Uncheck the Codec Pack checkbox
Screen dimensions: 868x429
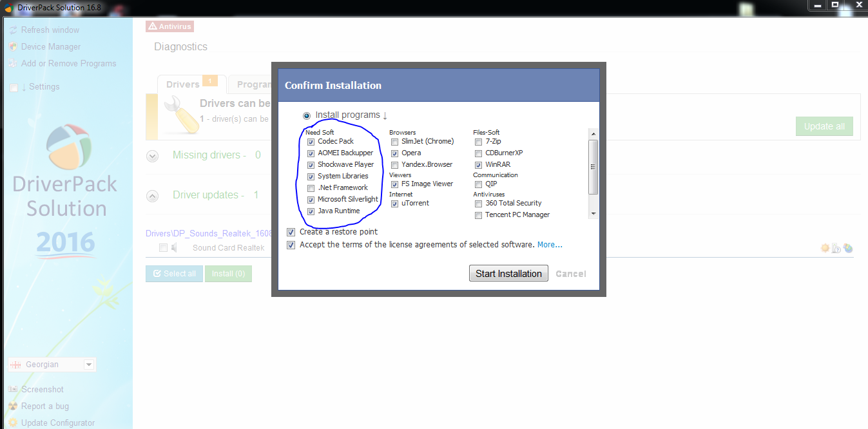pos(311,142)
